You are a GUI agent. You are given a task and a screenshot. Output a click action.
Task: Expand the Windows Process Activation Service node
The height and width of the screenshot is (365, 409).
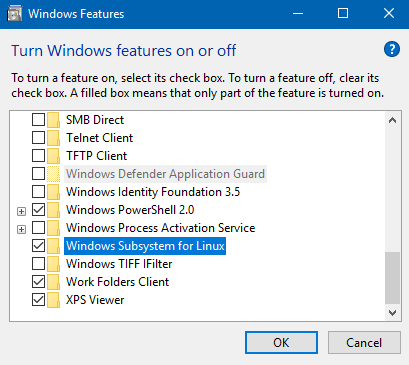point(22,229)
